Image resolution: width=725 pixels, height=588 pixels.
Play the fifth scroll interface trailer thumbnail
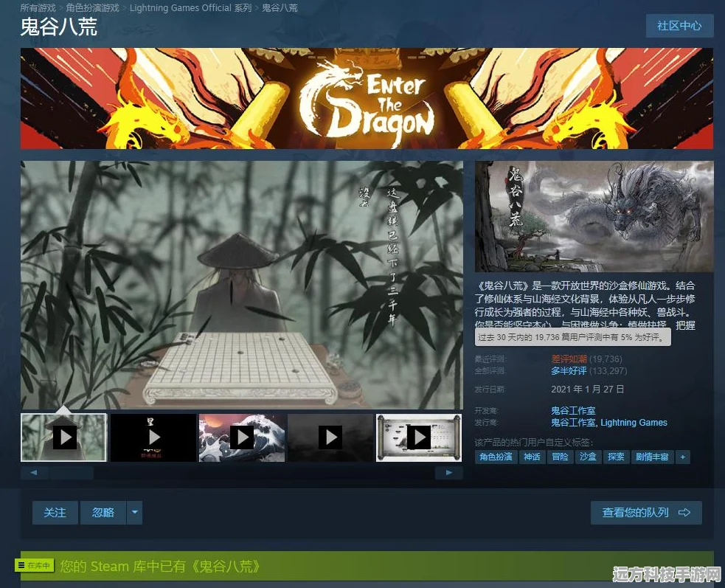419,437
